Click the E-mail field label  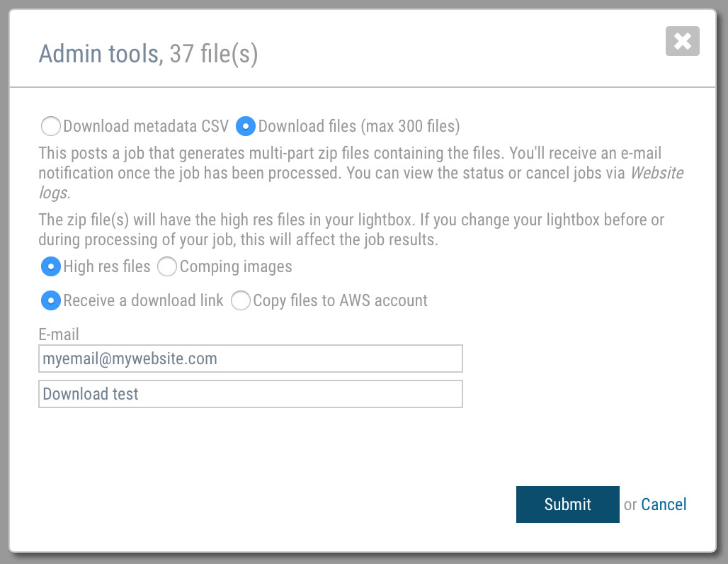point(59,334)
